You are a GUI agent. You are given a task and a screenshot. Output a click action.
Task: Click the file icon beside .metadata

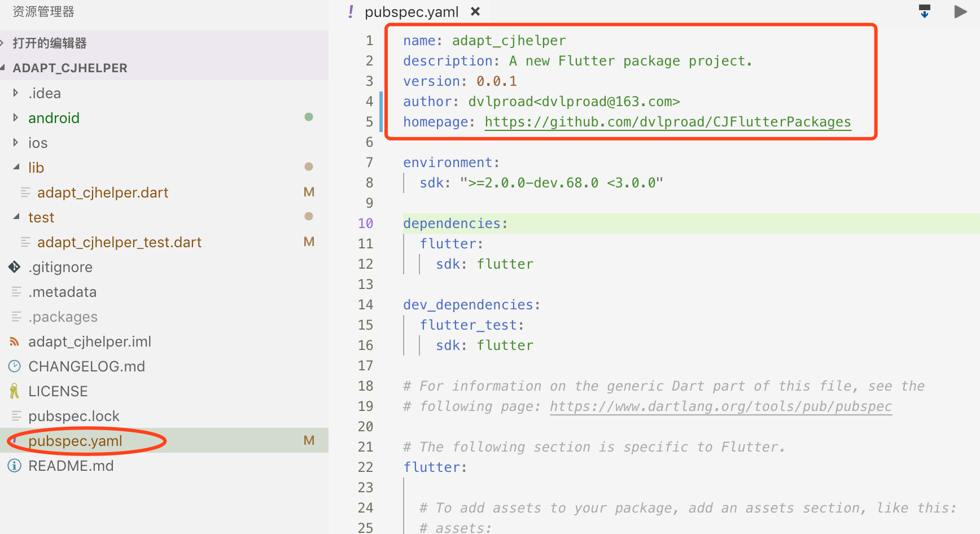(x=16, y=292)
